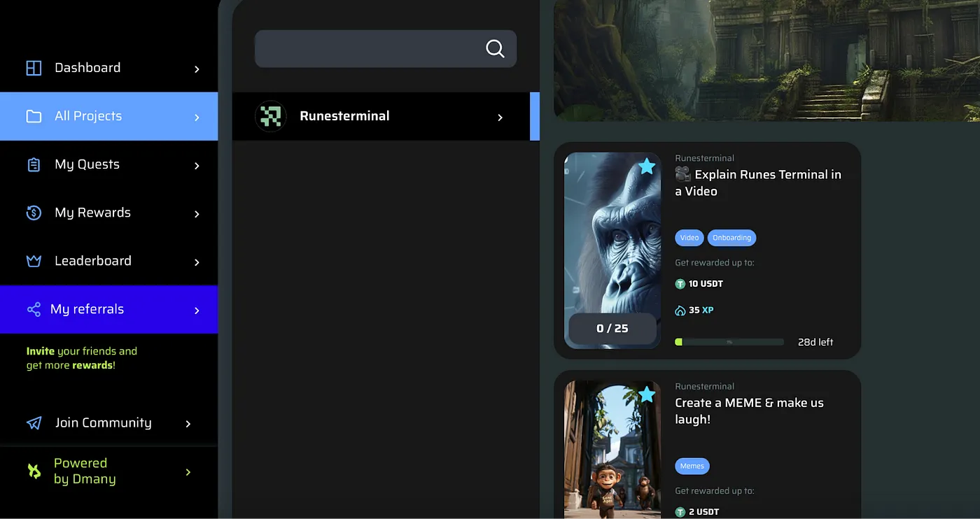Expand the Dashboard chevron arrow

(197, 69)
